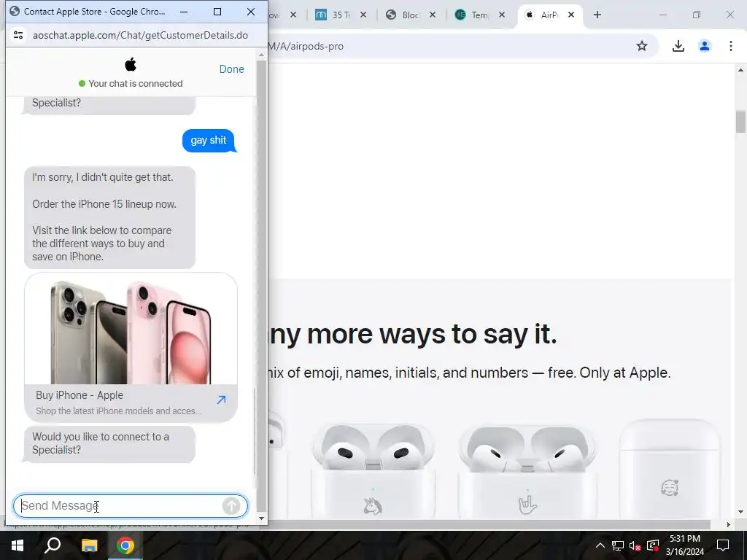Close the AirPods tab
Screen dimensions: 747x560
pyautogui.click(x=571, y=15)
